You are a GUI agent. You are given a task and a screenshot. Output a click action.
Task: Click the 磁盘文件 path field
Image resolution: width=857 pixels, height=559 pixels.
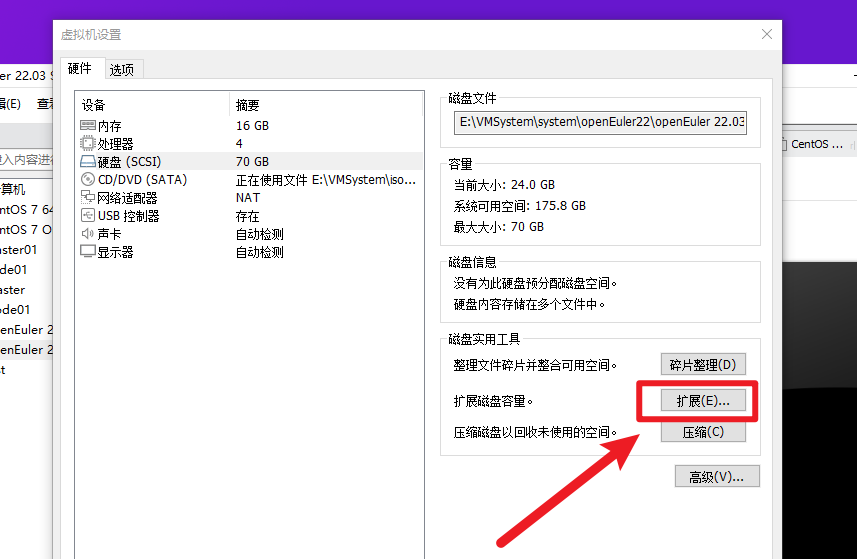click(x=600, y=122)
